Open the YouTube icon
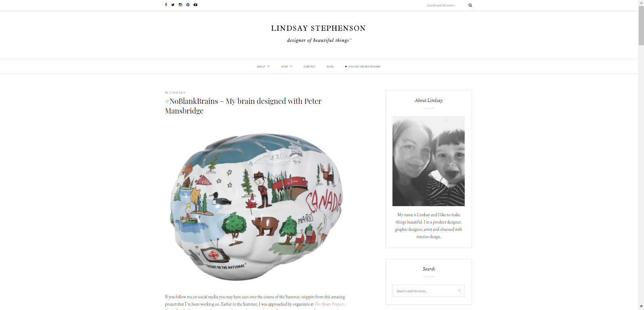Viewport: 644px width, 310px height. [x=195, y=5]
